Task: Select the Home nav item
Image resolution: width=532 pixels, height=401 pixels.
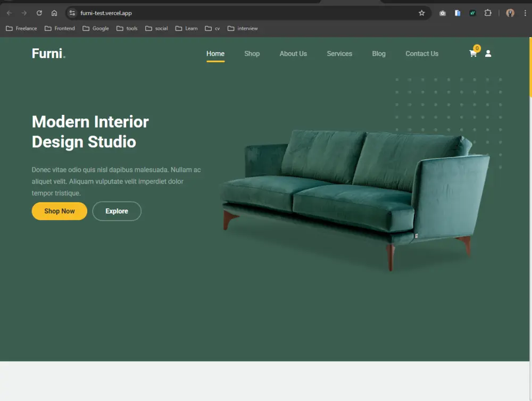Action: point(215,54)
